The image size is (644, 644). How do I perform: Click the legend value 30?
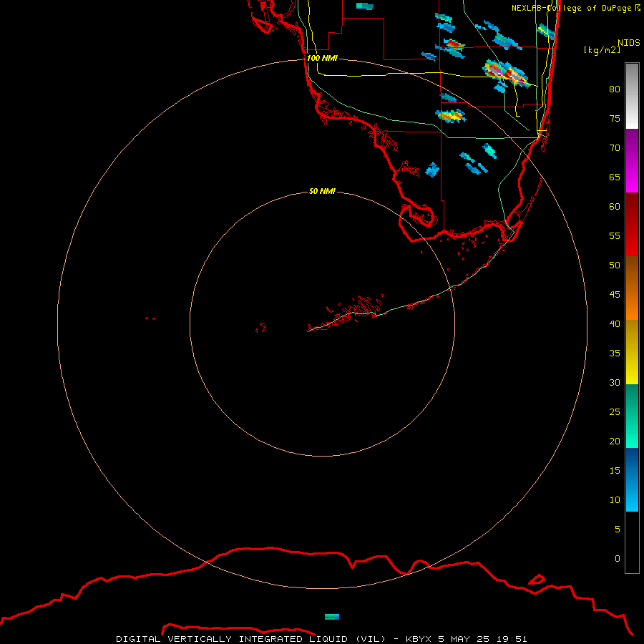tap(615, 382)
